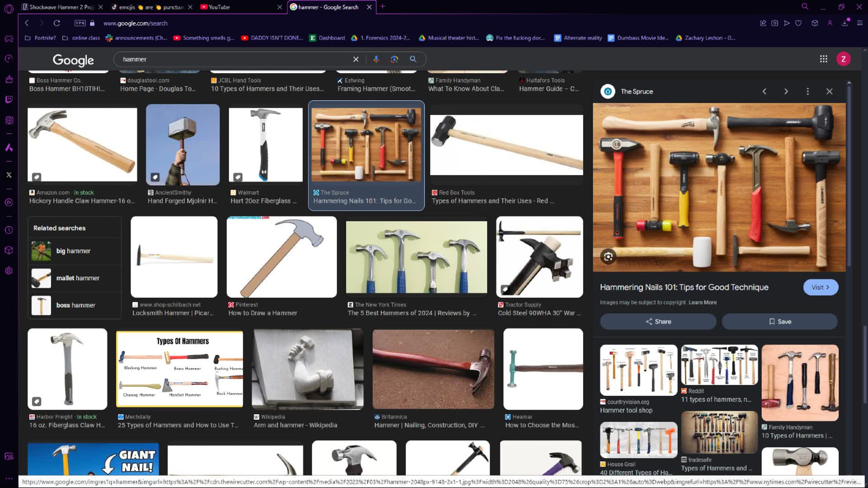Toggle the VPN badge in address bar
Screen dimensions: 868x488
pyautogui.click(x=80, y=23)
